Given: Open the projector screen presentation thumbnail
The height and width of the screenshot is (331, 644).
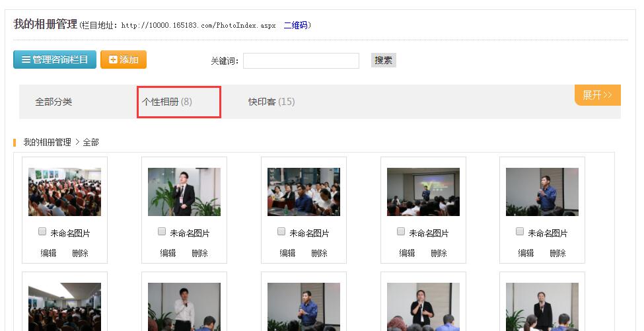Looking at the screenshot, I should point(423,192).
